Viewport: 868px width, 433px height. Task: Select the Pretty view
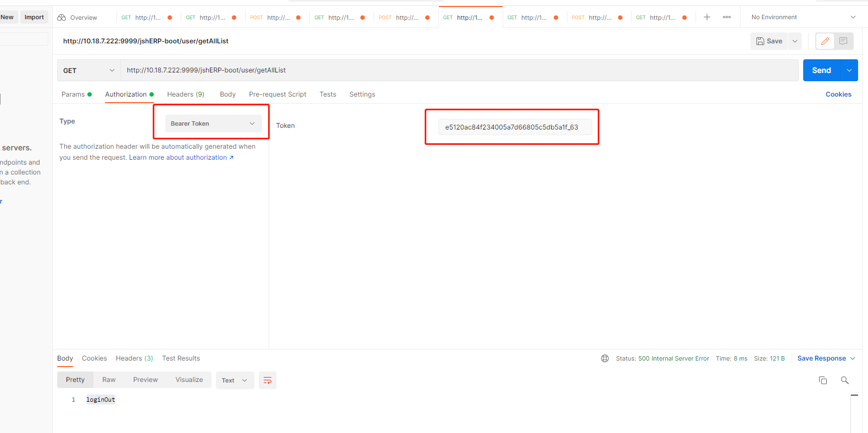[x=75, y=380]
